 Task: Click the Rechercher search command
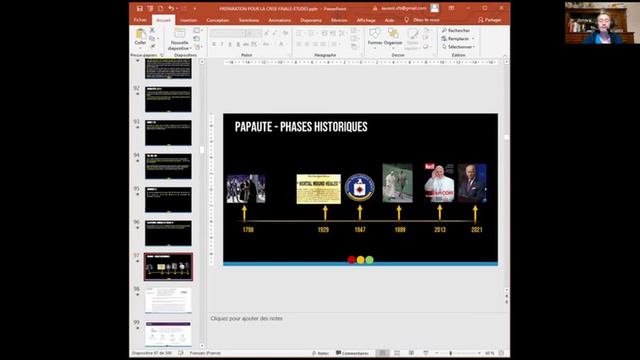[456, 31]
